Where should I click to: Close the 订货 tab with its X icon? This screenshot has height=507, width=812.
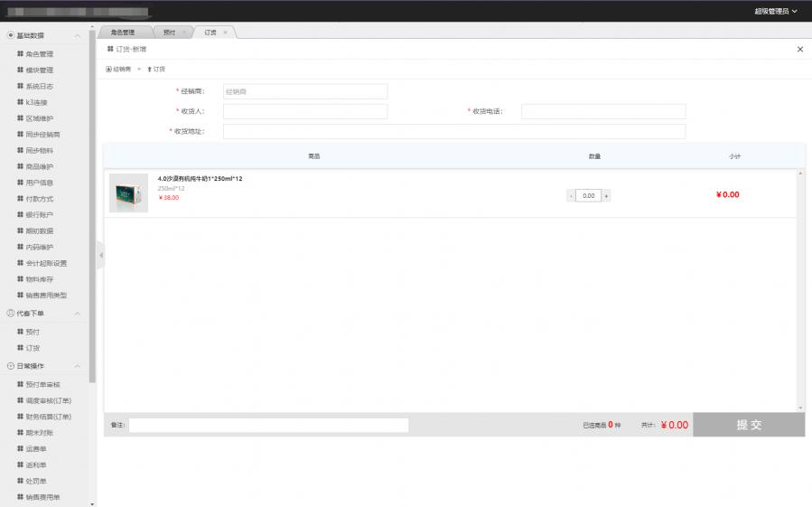(225, 33)
